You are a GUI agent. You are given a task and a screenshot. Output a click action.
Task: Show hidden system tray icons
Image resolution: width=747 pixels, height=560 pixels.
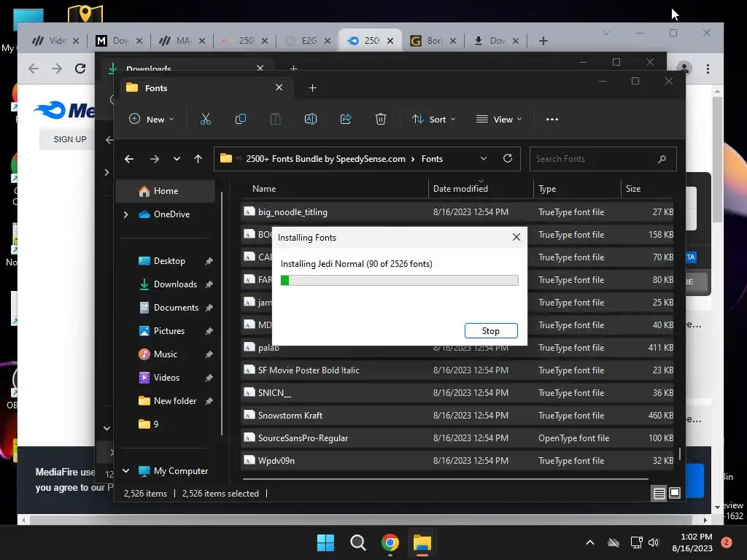click(589, 542)
